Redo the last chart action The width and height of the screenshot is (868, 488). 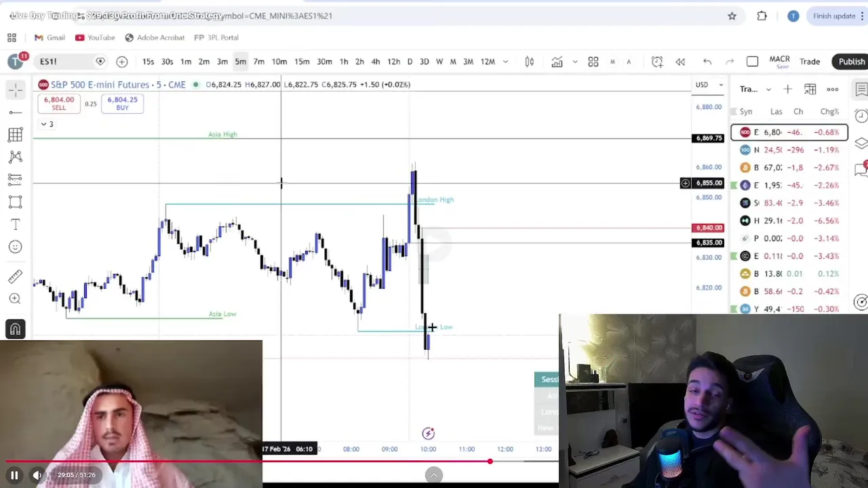pyautogui.click(x=730, y=62)
